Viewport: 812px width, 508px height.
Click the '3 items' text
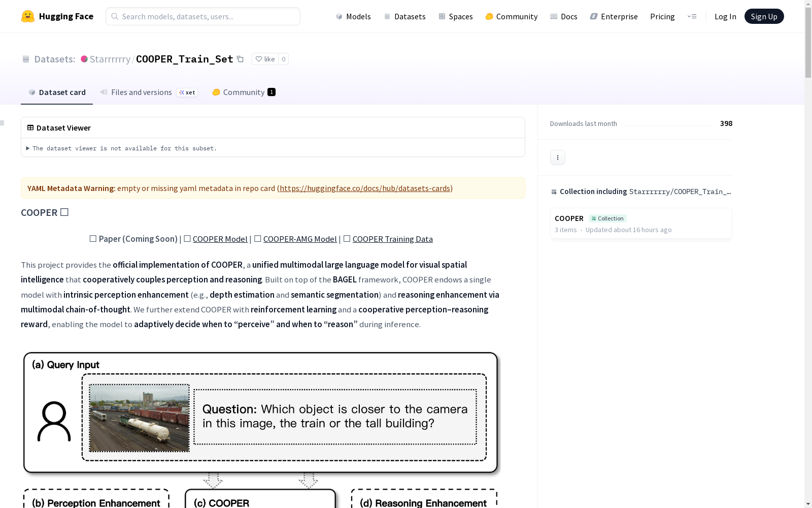point(566,230)
